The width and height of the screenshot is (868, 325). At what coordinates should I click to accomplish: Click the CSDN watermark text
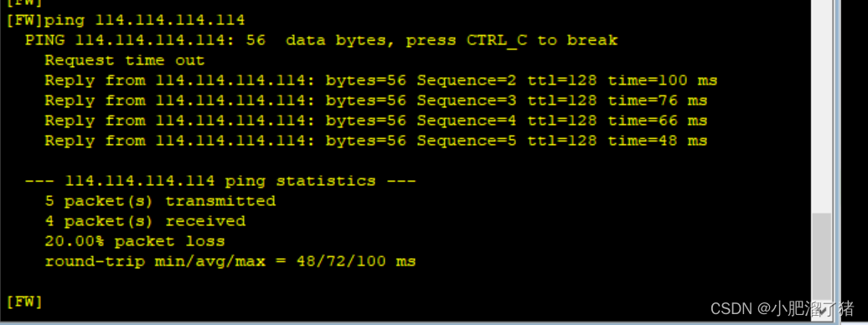pos(783,308)
